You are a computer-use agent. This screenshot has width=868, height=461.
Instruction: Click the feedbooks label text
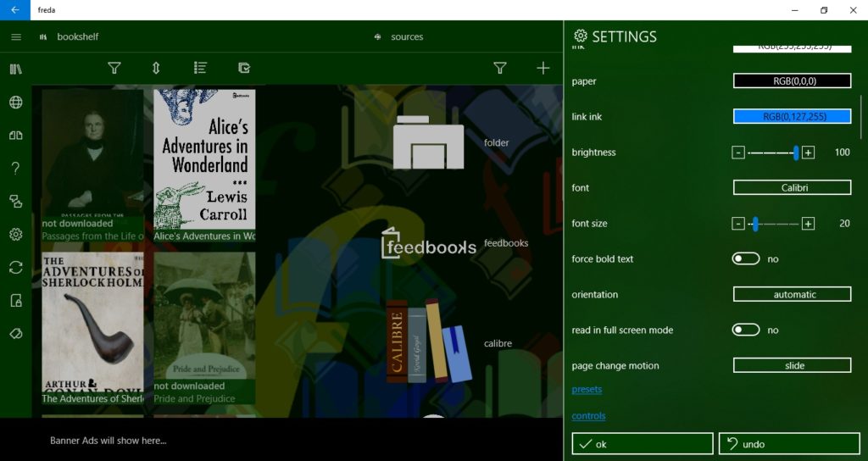506,243
